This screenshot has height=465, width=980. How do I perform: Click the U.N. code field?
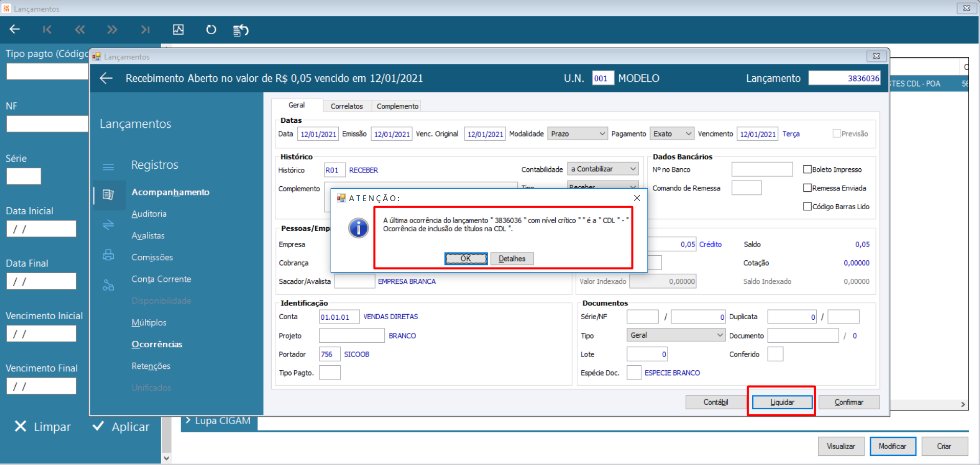tap(603, 78)
